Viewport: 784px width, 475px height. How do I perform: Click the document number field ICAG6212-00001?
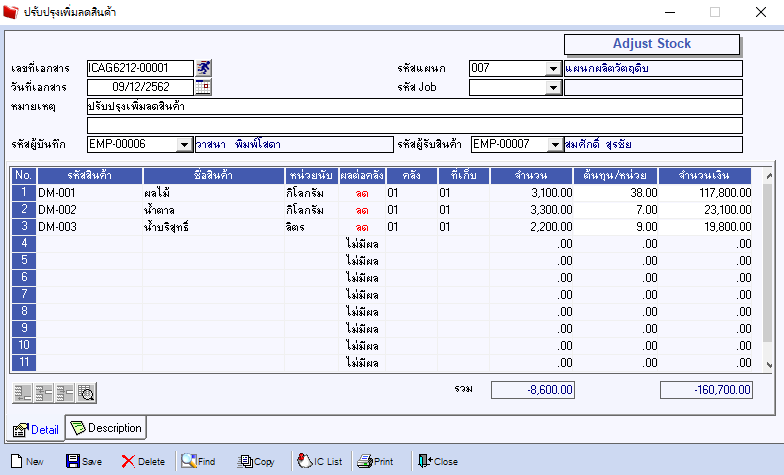pos(140,68)
